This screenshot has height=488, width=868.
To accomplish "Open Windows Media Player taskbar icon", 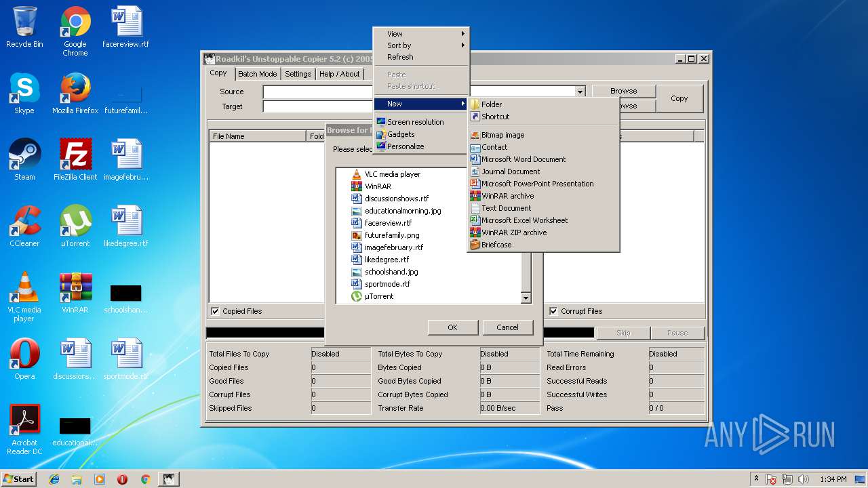I will tap(100, 479).
